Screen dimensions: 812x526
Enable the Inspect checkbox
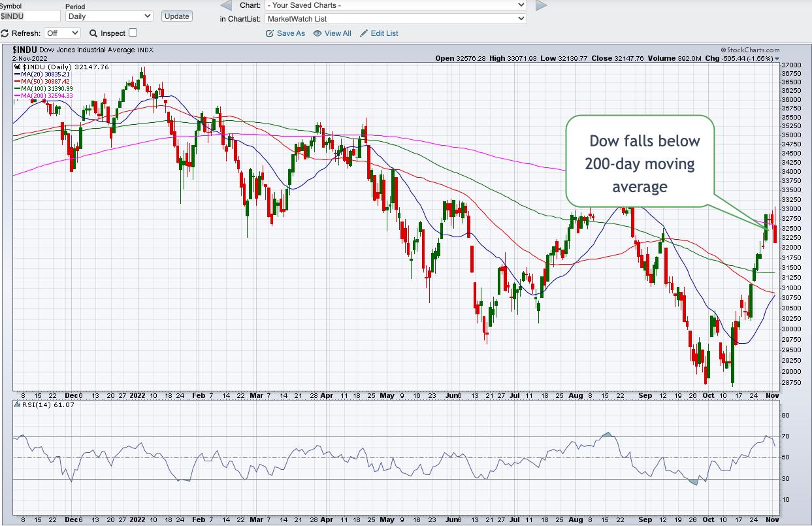(133, 33)
